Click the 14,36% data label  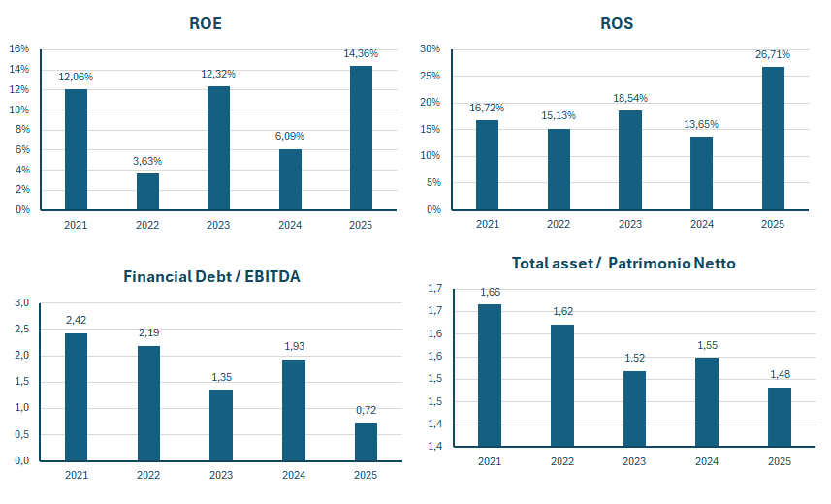point(361,54)
